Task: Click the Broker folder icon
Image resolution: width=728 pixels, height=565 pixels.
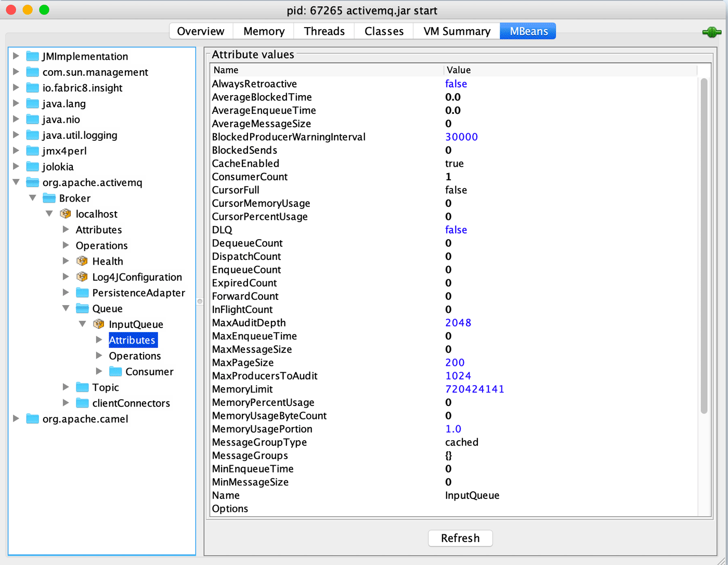Action: 49,198
